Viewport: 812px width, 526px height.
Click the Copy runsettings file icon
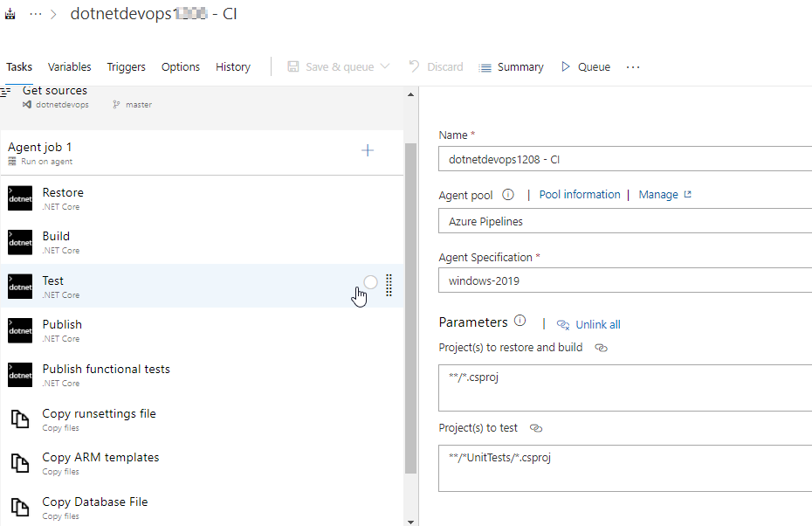(20, 419)
